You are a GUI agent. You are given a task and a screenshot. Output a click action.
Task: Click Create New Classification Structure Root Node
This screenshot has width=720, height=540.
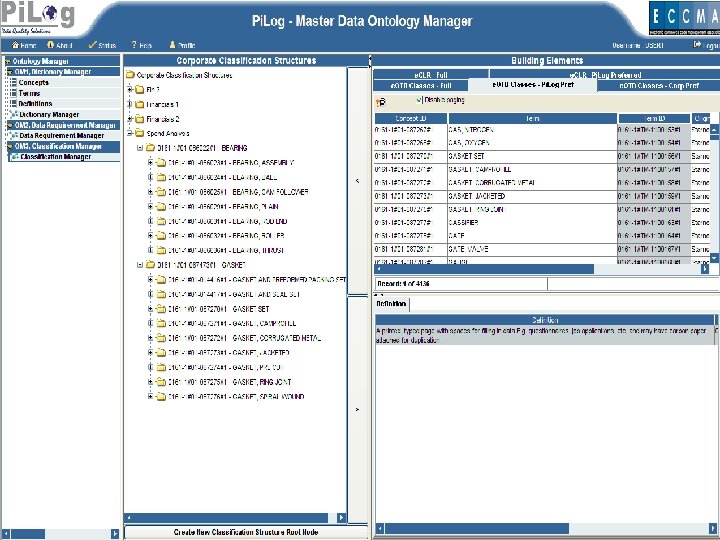point(246,532)
